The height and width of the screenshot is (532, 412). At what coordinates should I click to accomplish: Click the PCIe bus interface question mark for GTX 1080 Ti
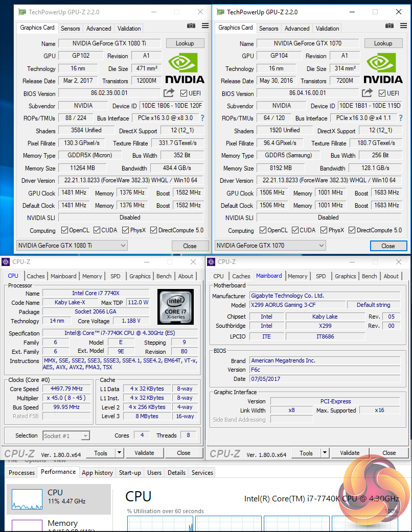202,118
